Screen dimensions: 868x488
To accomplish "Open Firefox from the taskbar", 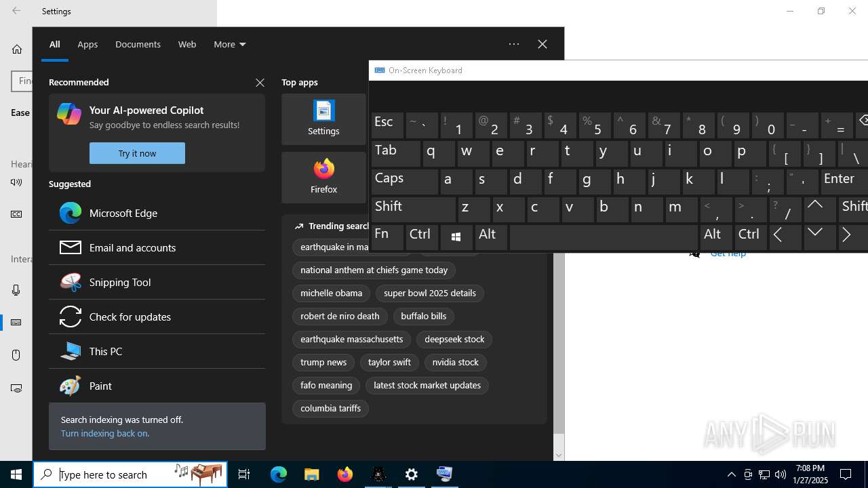I will click(x=345, y=474).
